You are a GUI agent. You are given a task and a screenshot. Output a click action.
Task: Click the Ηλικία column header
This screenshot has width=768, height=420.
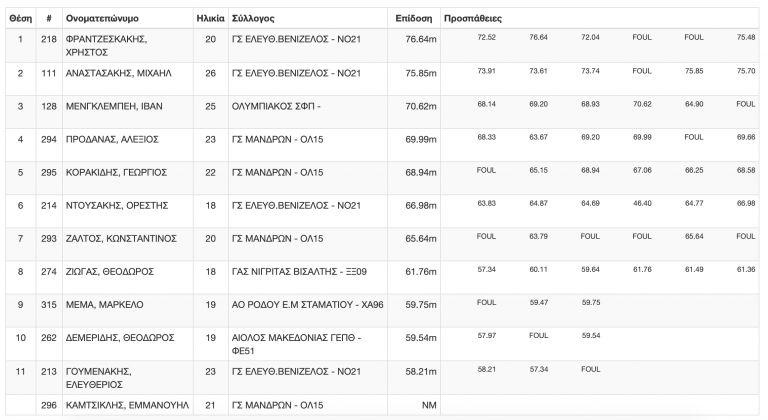(x=211, y=19)
